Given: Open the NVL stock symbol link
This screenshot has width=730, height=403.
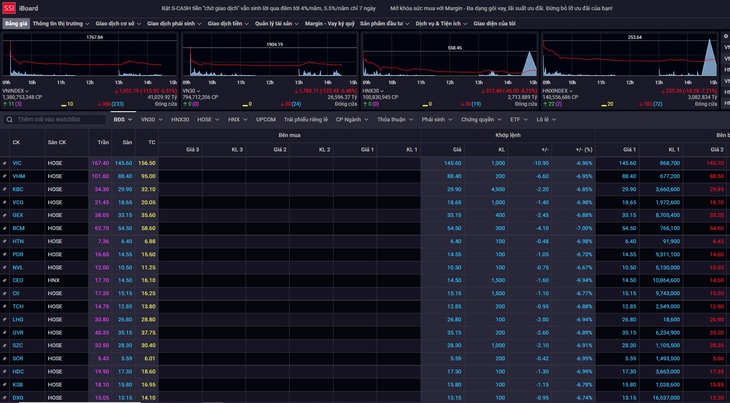Looking at the screenshot, I should pyautogui.click(x=18, y=268).
